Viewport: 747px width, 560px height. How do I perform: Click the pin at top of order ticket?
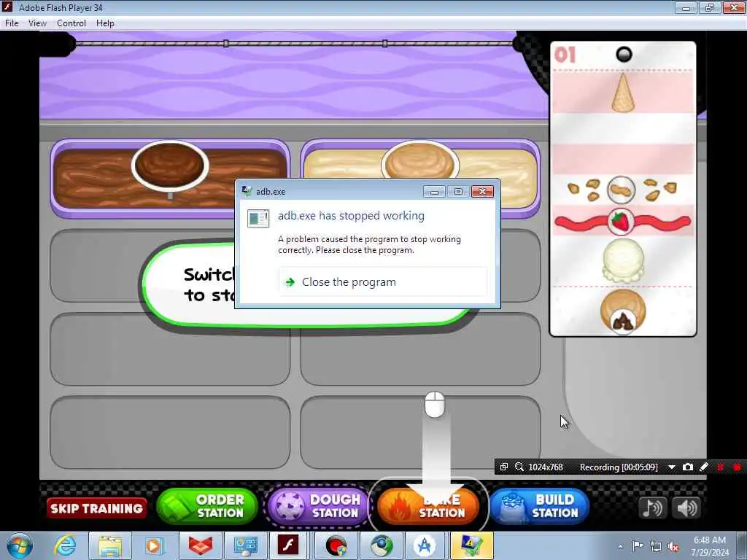[624, 54]
